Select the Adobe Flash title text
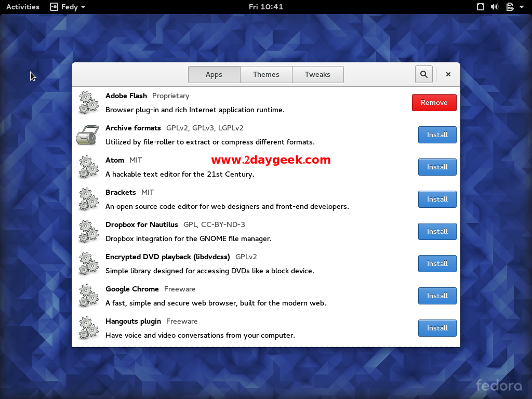532x399 pixels. (x=126, y=96)
